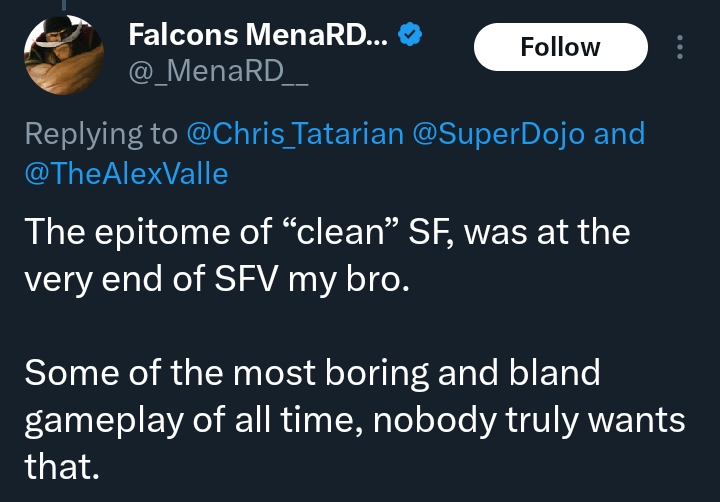Click the gray "Replying to" label
This screenshot has width=720, height=502.
(101, 134)
